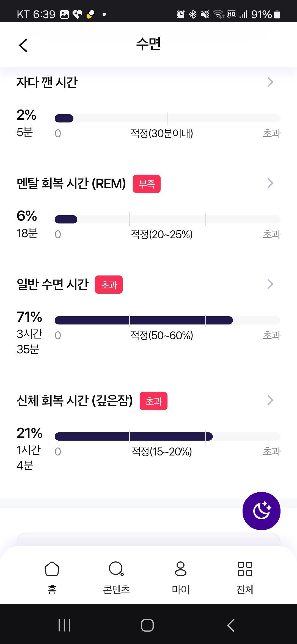Go back with the header arrow
297x644 pixels.
point(23,45)
